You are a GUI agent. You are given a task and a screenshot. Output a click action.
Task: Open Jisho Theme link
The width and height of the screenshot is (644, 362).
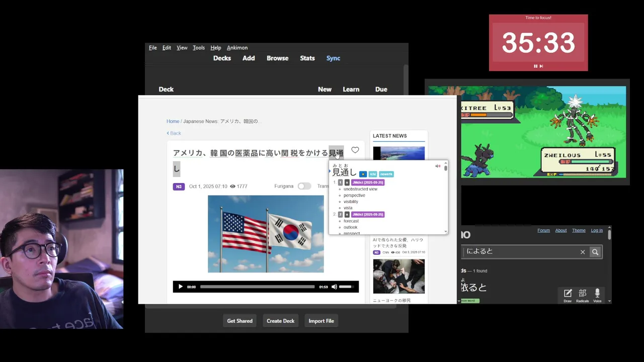[x=579, y=230]
